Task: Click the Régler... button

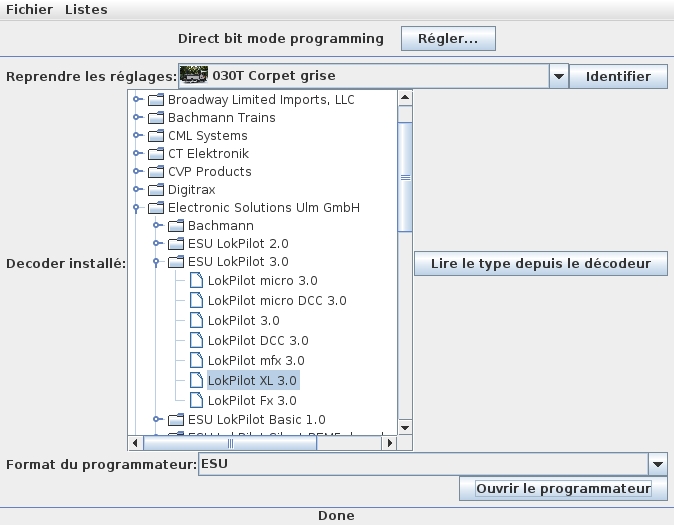Action: click(x=448, y=39)
